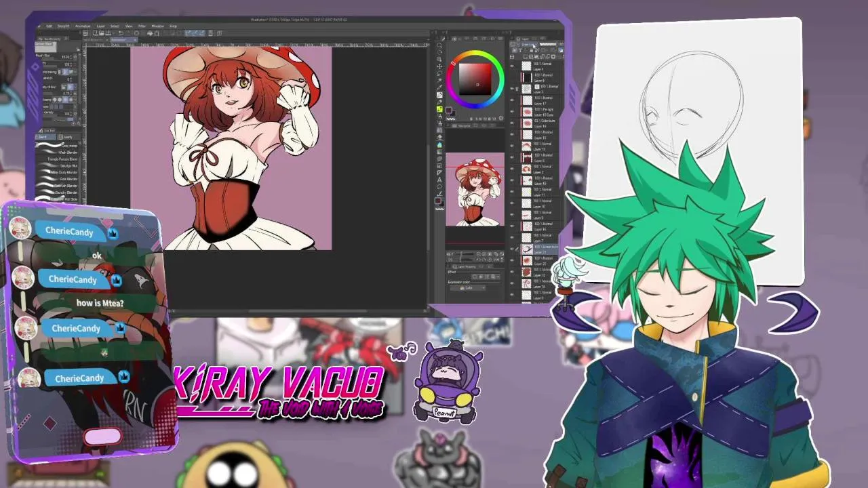Click the Fill icon in command bar

(x=150, y=33)
